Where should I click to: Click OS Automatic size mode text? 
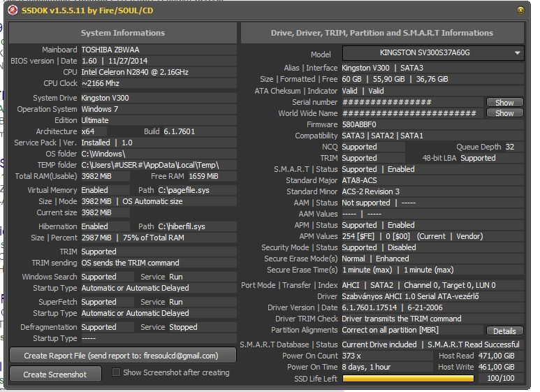tap(152, 201)
